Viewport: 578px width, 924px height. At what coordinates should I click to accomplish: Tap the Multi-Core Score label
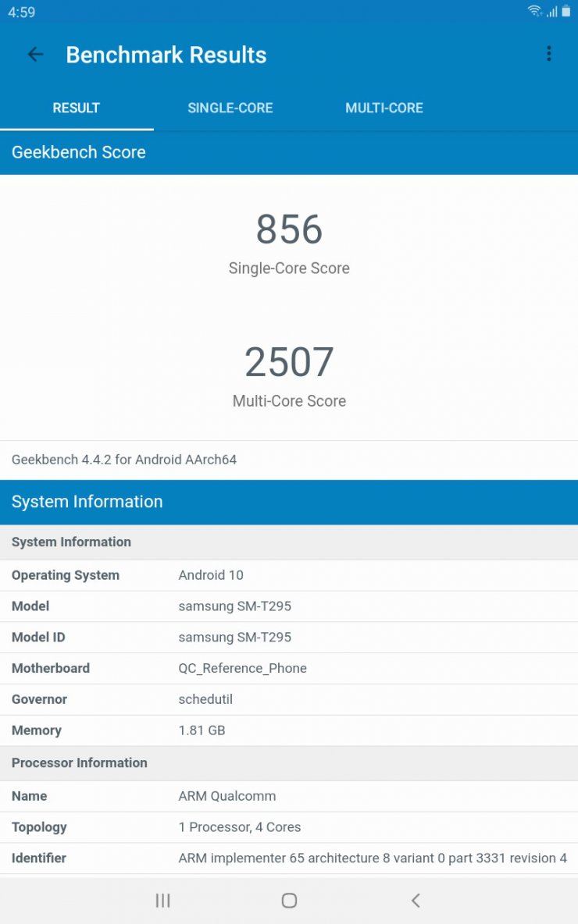[x=289, y=400]
